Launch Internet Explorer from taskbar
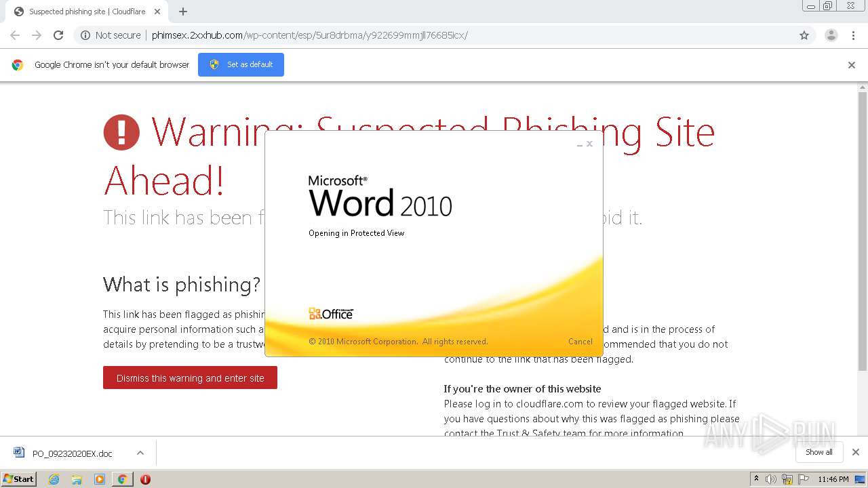Viewport: 868px width, 488px height. [x=54, y=479]
